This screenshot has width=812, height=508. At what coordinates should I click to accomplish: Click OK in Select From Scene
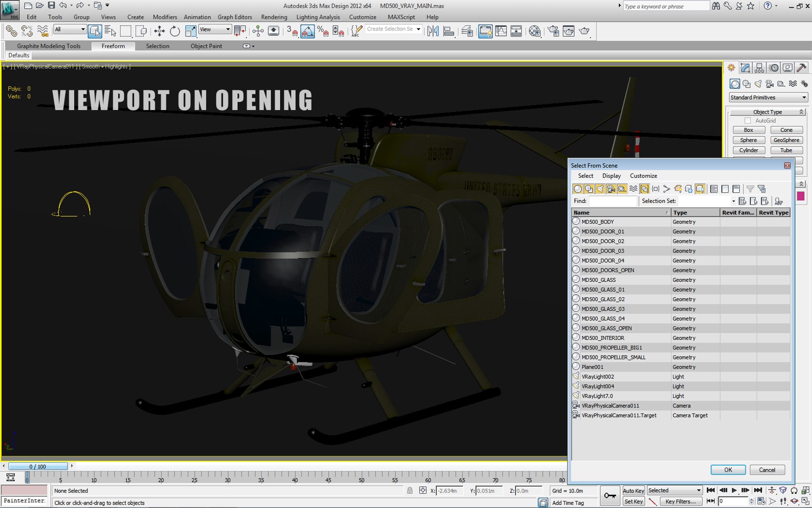(x=728, y=470)
